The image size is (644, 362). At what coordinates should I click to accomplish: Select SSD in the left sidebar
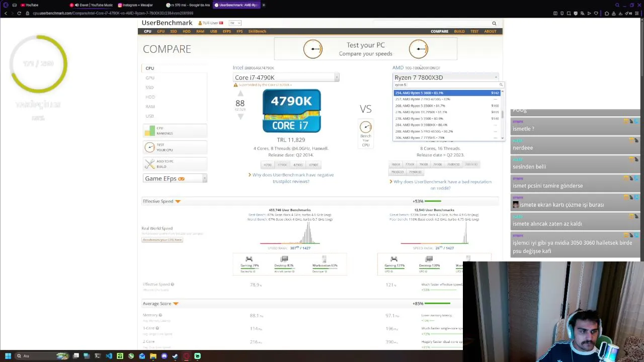click(149, 87)
